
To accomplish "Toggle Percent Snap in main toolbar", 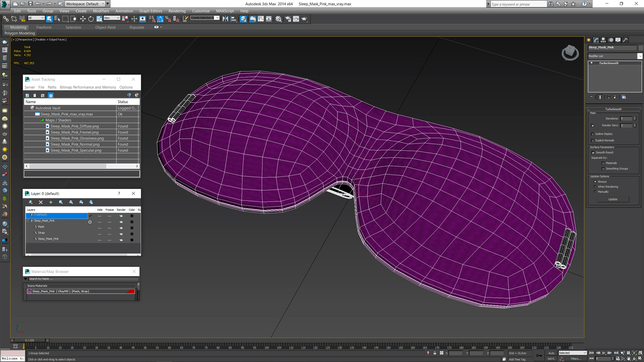I will (x=168, y=19).
